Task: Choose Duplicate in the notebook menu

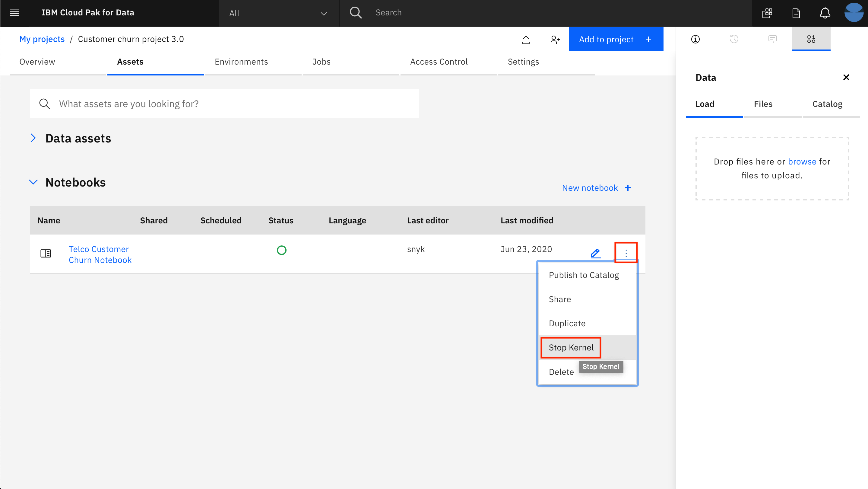Action: [567, 323]
